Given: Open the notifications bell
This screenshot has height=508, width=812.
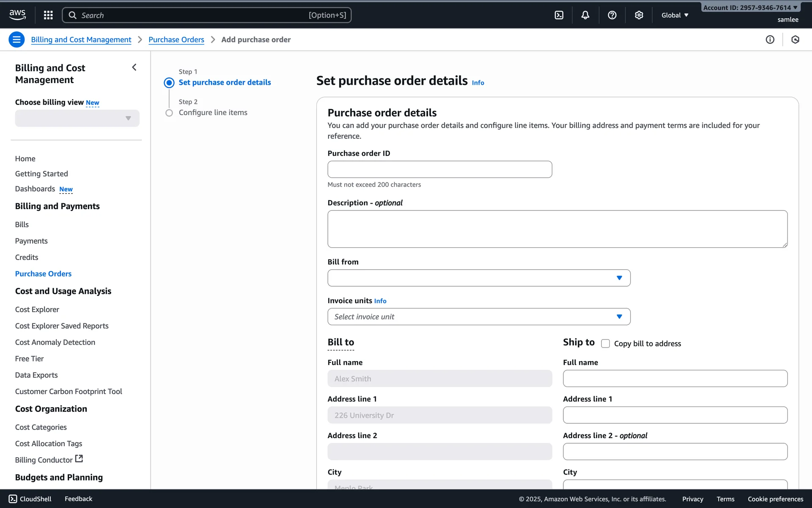Looking at the screenshot, I should pos(585,15).
